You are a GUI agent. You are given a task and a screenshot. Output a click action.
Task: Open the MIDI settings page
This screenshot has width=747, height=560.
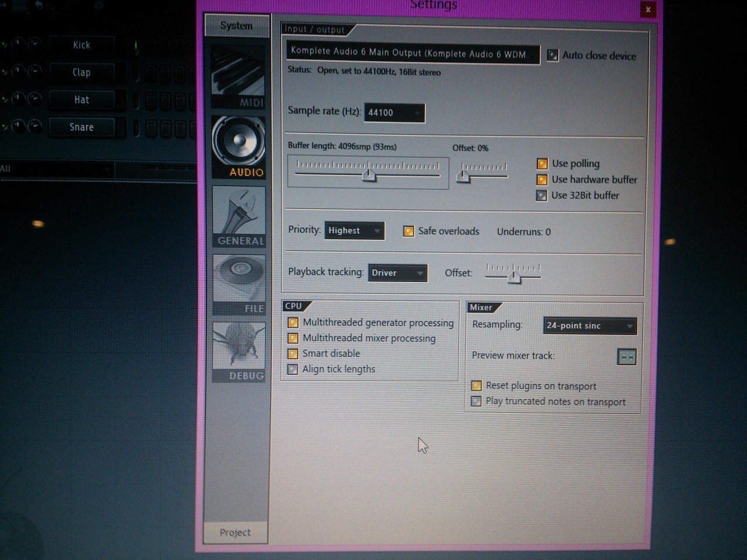(x=238, y=77)
